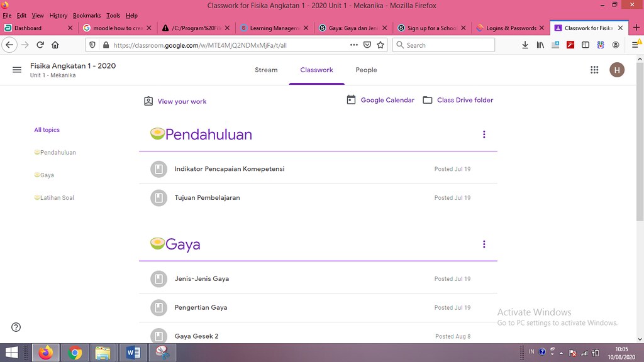Open the Firefox account icon

coord(615,45)
